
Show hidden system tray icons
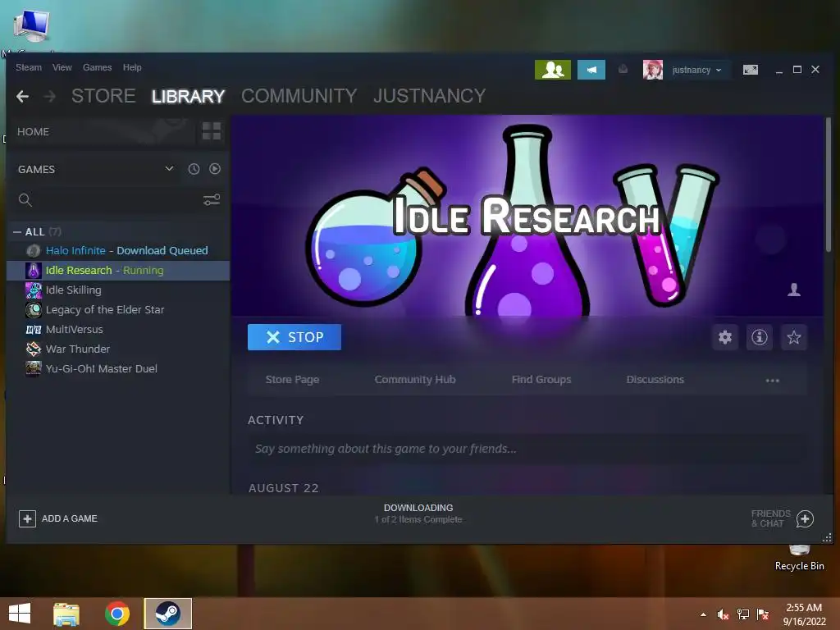click(703, 614)
